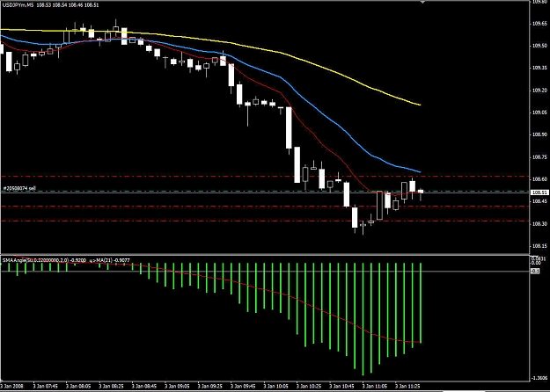Select the '#20508074 sell' order line label

[19, 188]
